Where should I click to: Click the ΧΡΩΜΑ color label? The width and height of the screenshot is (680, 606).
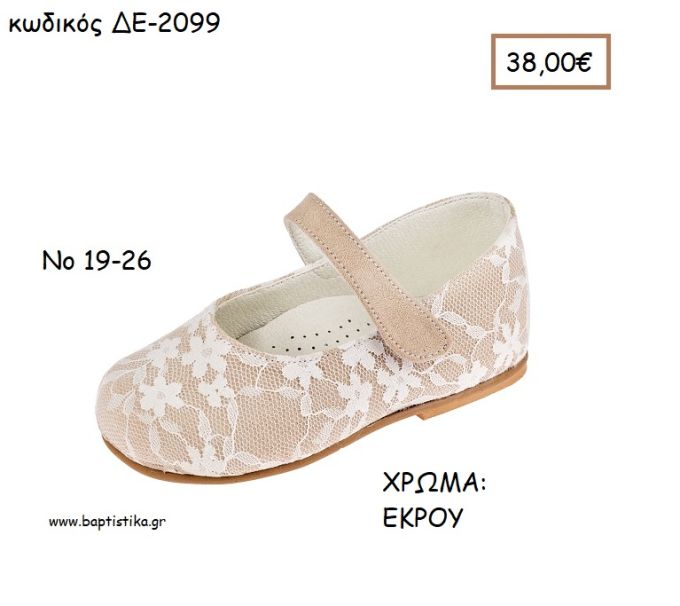pyautogui.click(x=434, y=483)
